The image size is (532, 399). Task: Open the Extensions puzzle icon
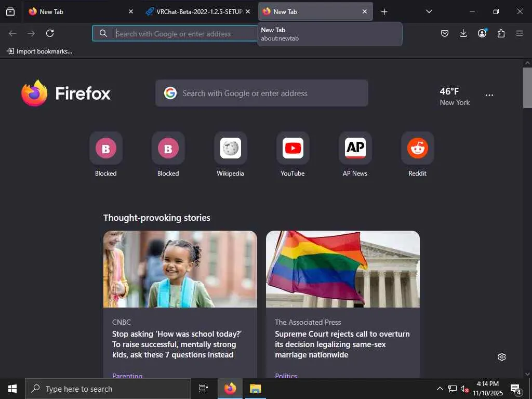pyautogui.click(x=501, y=33)
